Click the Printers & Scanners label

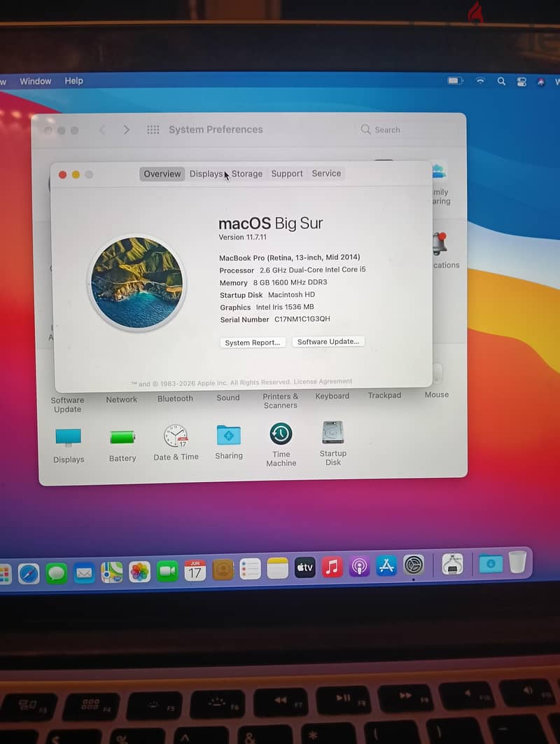pyautogui.click(x=280, y=401)
